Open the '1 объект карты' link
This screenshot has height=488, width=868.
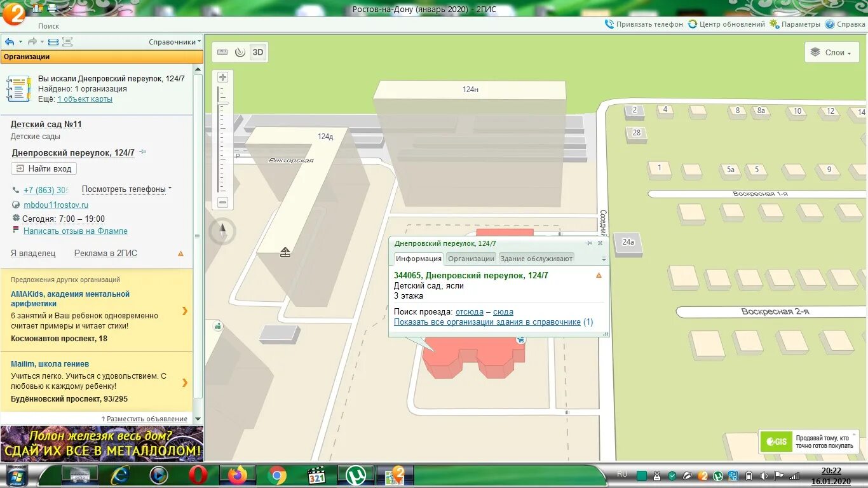pos(85,99)
